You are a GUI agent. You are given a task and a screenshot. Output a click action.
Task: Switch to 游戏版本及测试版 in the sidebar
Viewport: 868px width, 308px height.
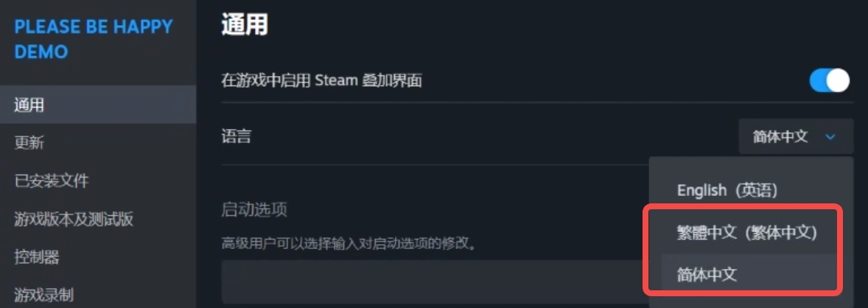[74, 219]
